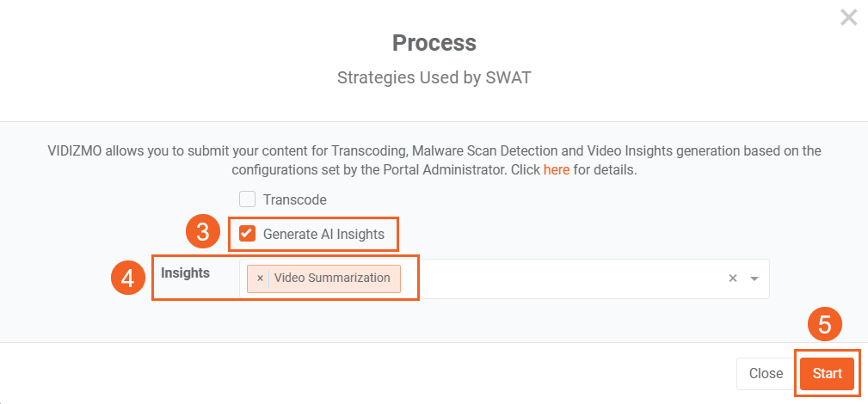Screen dimensions: 868x404
Task: Click the VIDIZMO description paragraph
Action: pyautogui.click(x=434, y=160)
